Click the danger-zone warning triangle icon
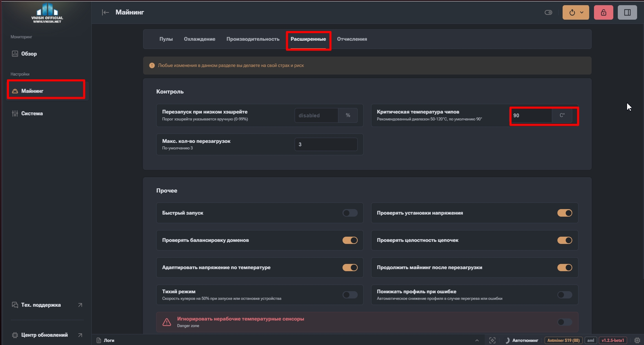Viewport: 644px width, 345px height. click(x=167, y=322)
